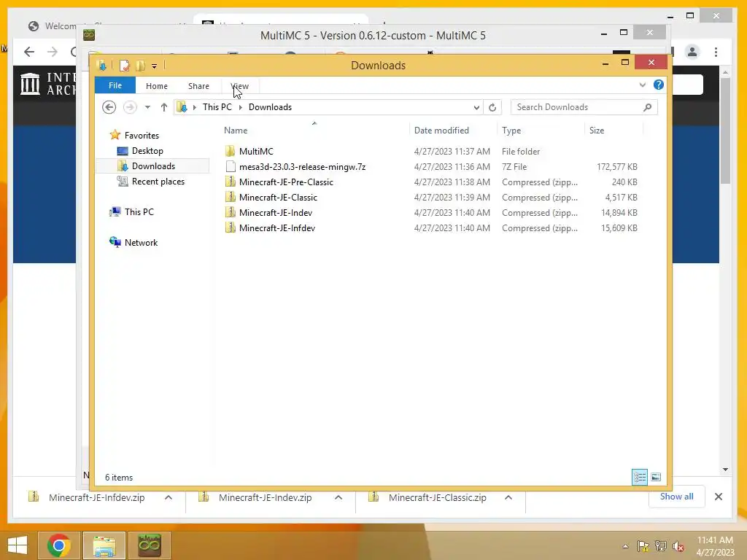Go back in Explorer navigation
This screenshot has width=747, height=560.
109,107
